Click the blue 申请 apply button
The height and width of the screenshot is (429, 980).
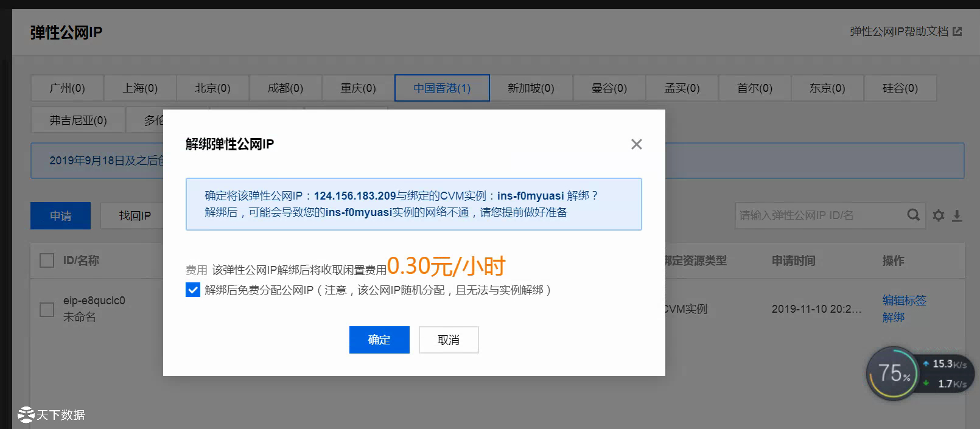click(60, 216)
